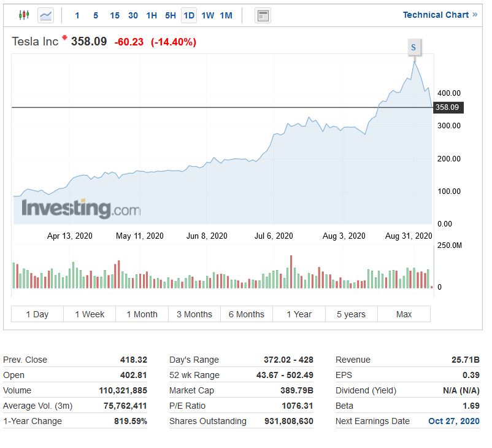This screenshot has height=448, width=492.
Task: Click the Apr 13, 2020 date label
Action: tap(70, 236)
